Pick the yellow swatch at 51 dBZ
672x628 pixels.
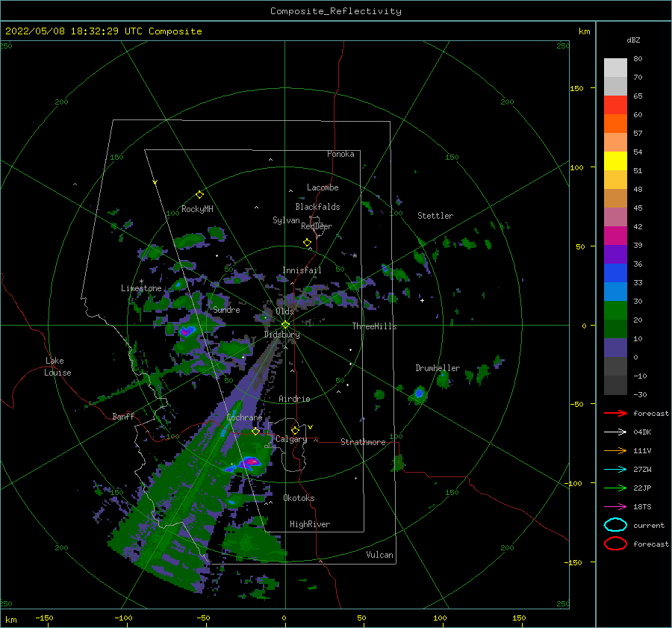[x=615, y=161]
